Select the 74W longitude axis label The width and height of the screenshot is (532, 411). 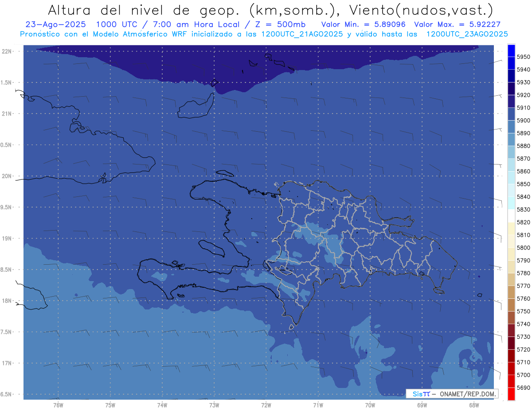coord(162,405)
